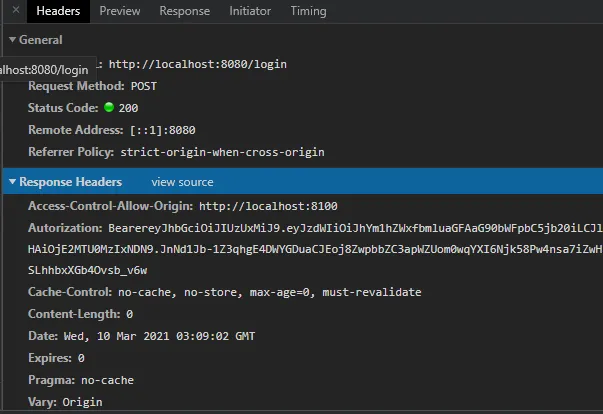The image size is (603, 414).
Task: Collapse the General section
Action: [x=12, y=40]
